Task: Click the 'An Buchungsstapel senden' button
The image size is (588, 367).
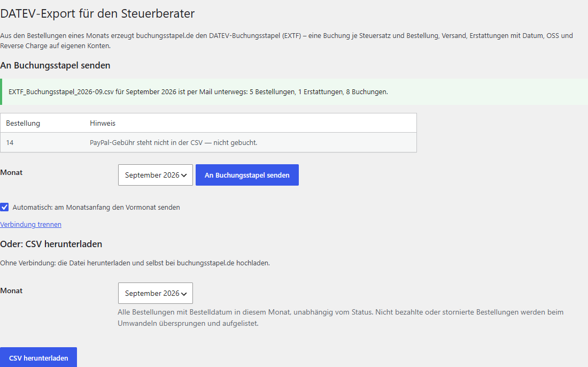Action: coord(247,175)
